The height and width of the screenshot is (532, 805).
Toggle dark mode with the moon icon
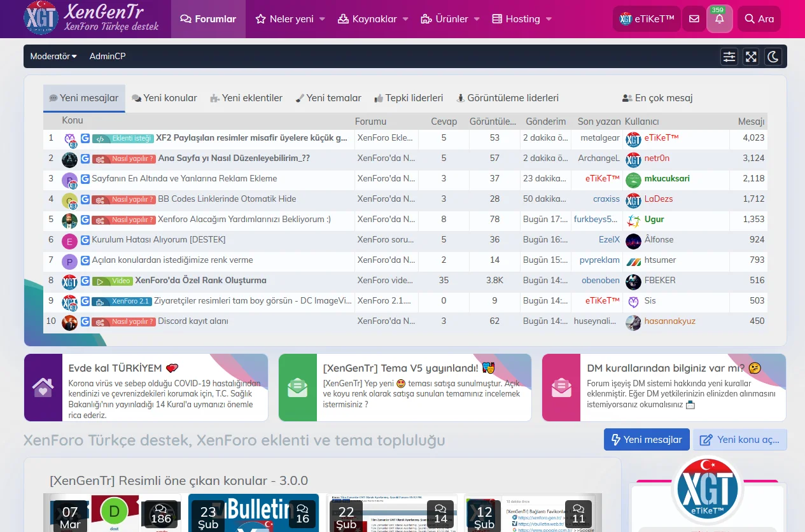tap(773, 57)
